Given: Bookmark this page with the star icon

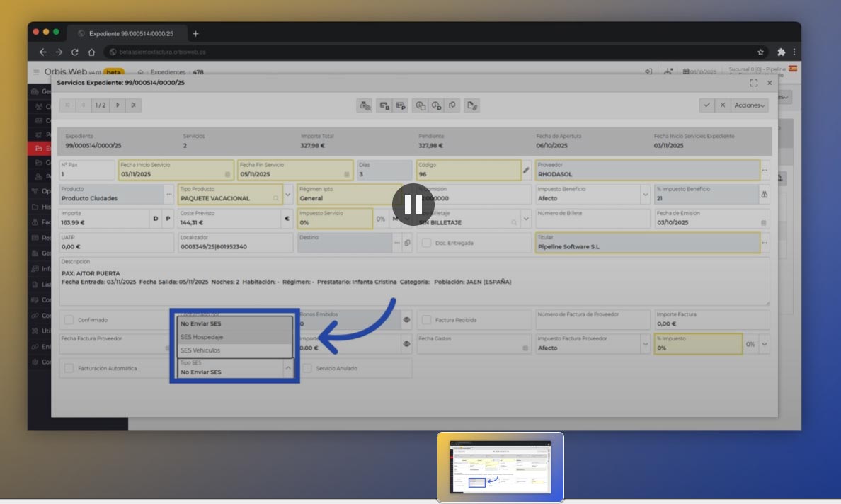Looking at the screenshot, I should coord(761,52).
